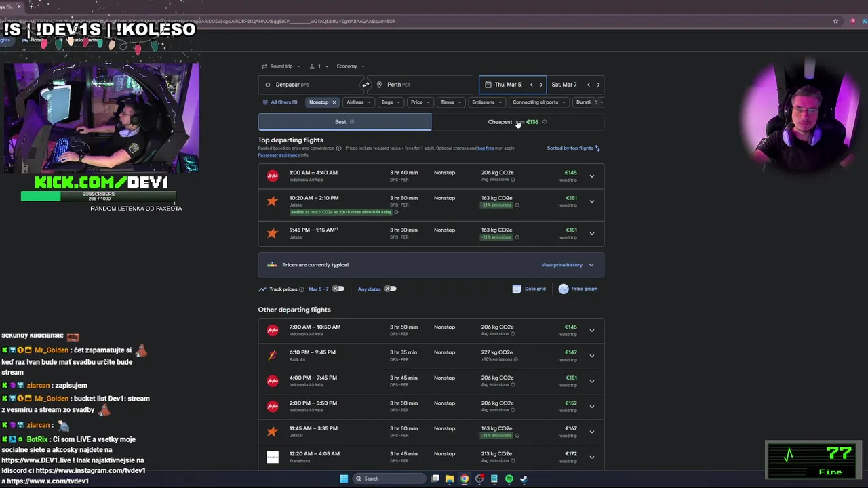Bookmark this page with star icon
Screen dimensions: 868x488
coord(835,21)
